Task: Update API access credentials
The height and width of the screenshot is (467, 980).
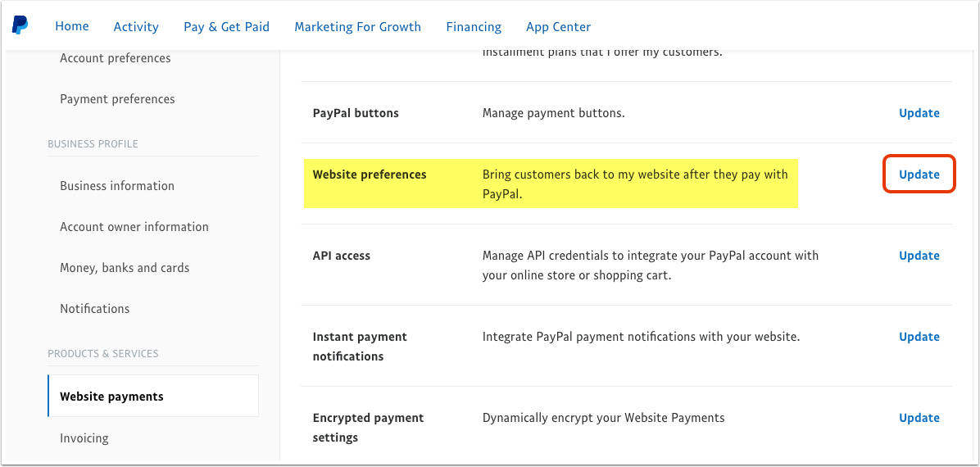Action: [x=919, y=256]
